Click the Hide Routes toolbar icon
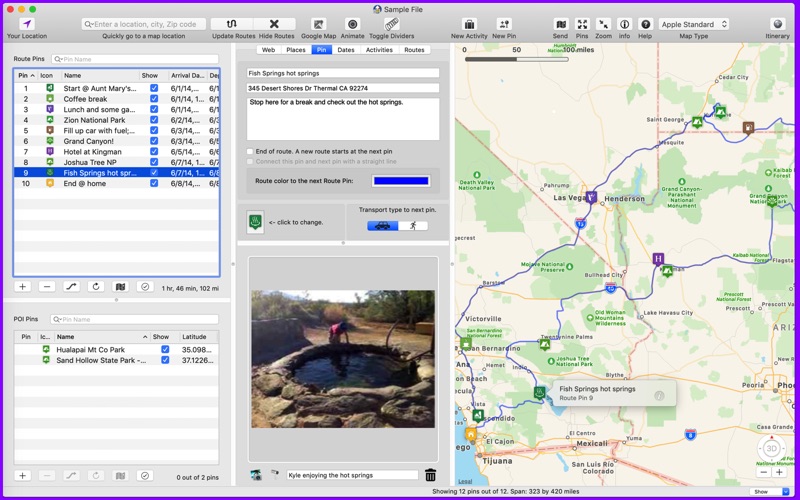The width and height of the screenshot is (800, 500). tap(275, 24)
